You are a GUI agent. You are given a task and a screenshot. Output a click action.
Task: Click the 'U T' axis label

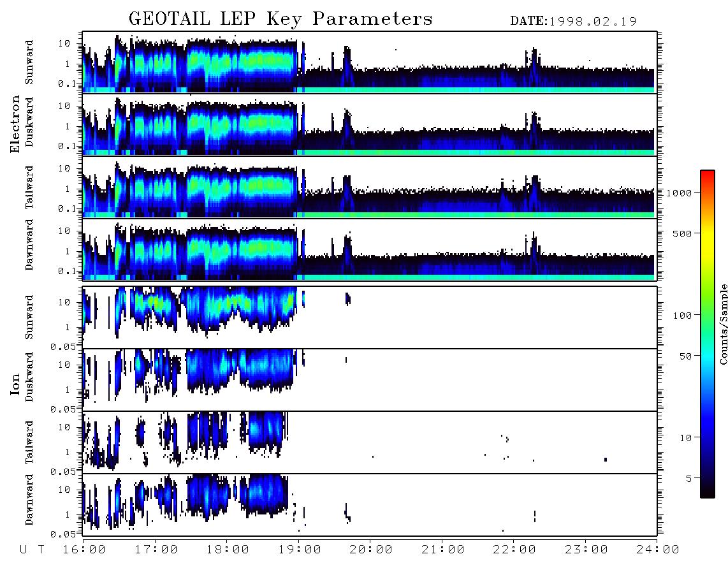pyautogui.click(x=32, y=550)
